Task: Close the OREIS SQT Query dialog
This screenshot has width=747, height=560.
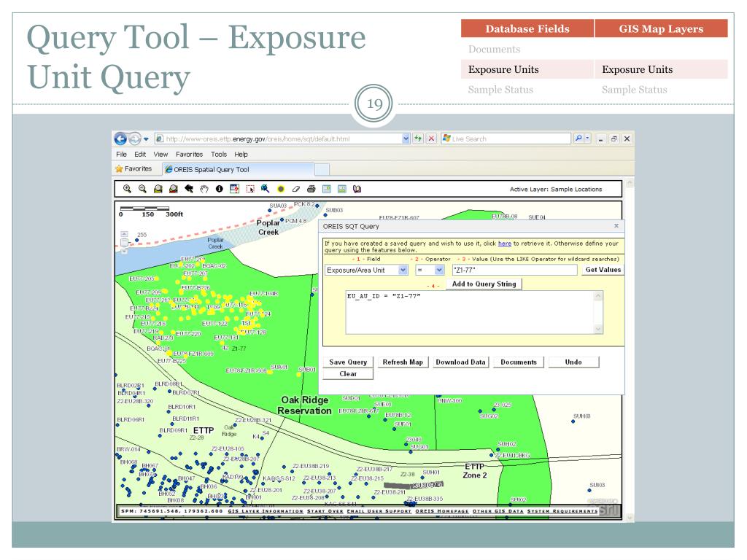Action: [616, 225]
